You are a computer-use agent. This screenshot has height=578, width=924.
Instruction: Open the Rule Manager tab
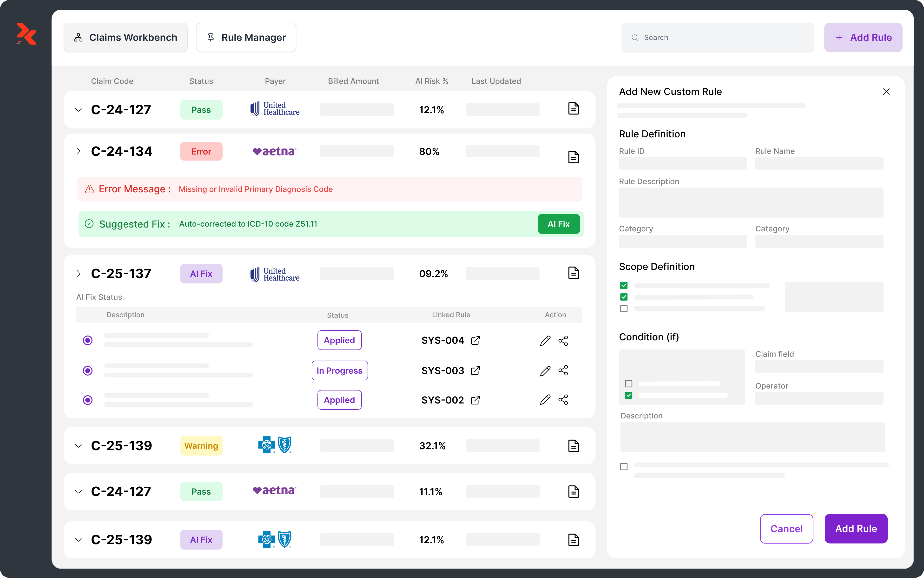click(246, 37)
